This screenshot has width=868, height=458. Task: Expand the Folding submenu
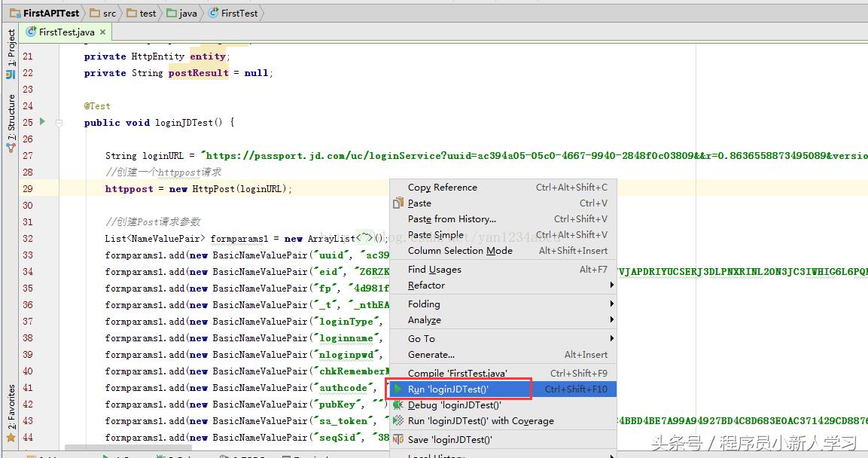(x=425, y=304)
